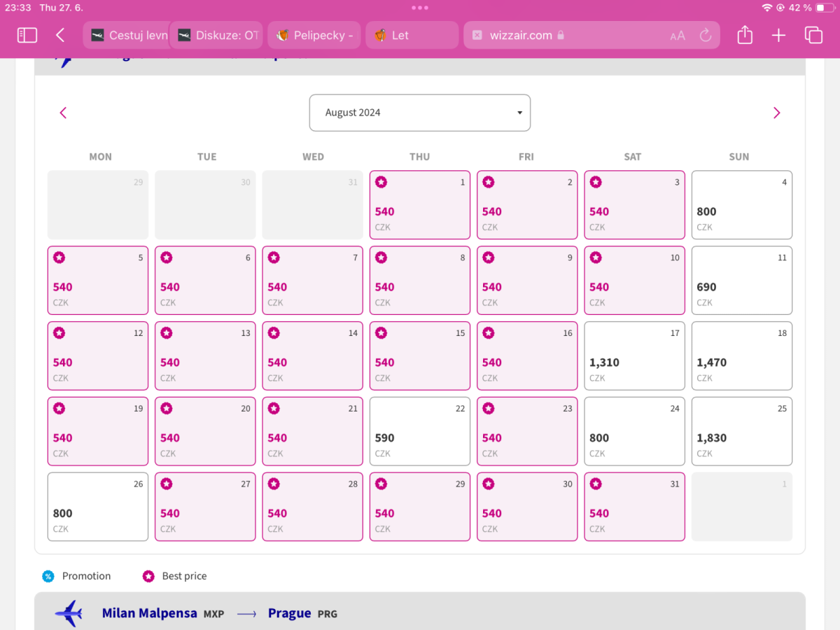This screenshot has width=840, height=630.
Task: Open the AA reader text size control
Action: coord(677,36)
